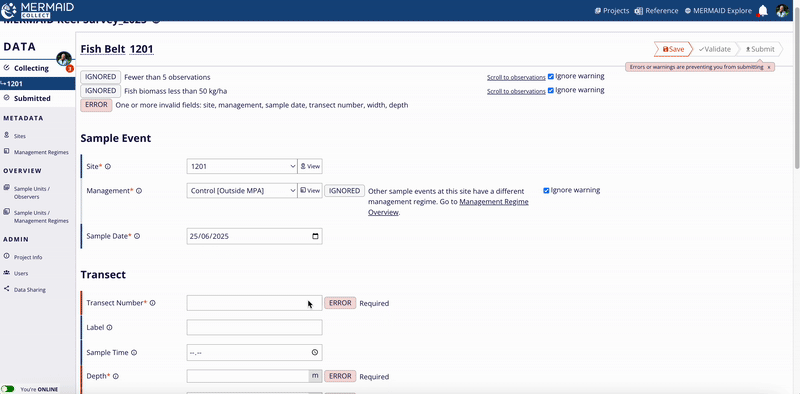Click the ERROR badge beside Depth
This screenshot has height=394, width=800.
(x=340, y=376)
